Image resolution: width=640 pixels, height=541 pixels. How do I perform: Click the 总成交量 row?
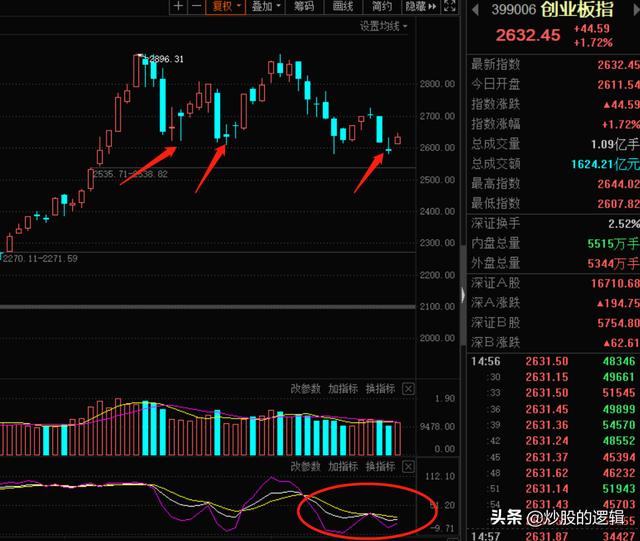pyautogui.click(x=555, y=144)
